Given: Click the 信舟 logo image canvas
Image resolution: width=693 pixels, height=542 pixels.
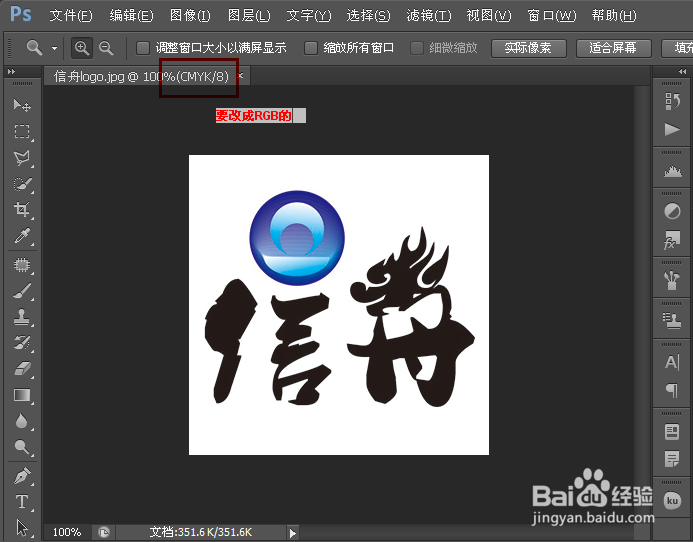Looking at the screenshot, I should pyautogui.click(x=339, y=305).
